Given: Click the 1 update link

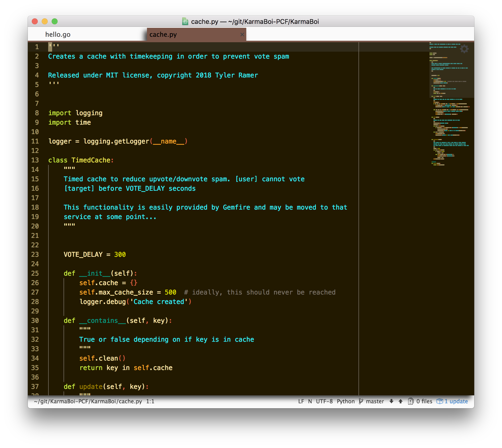Looking at the screenshot, I should click(456, 401).
